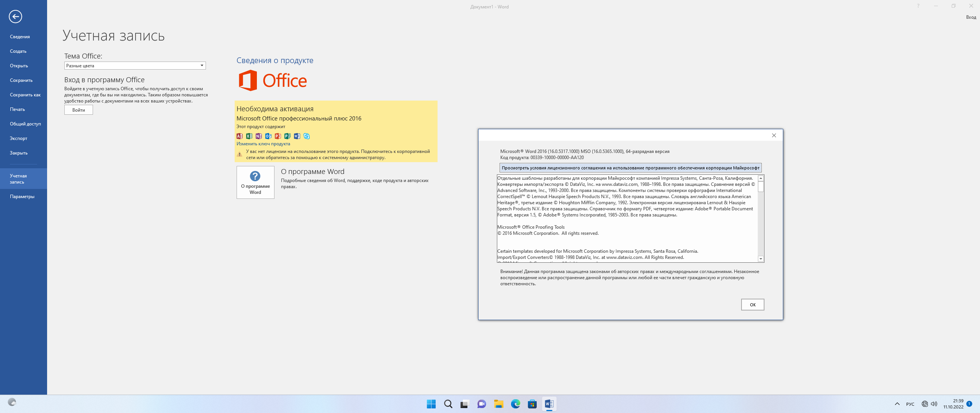This screenshot has height=413, width=980.
Task: Open File Explorer from the taskbar
Action: (498, 404)
